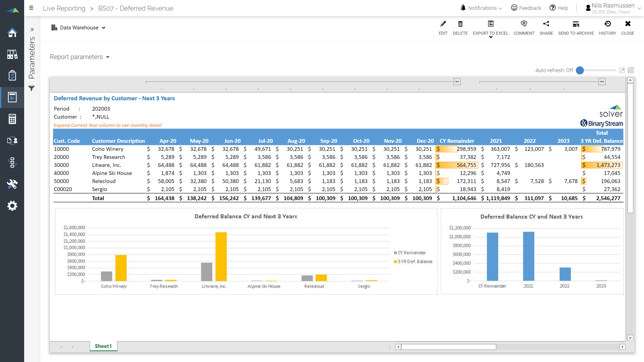Image resolution: width=644 pixels, height=362 pixels.
Task: Open report History
Action: click(x=608, y=24)
